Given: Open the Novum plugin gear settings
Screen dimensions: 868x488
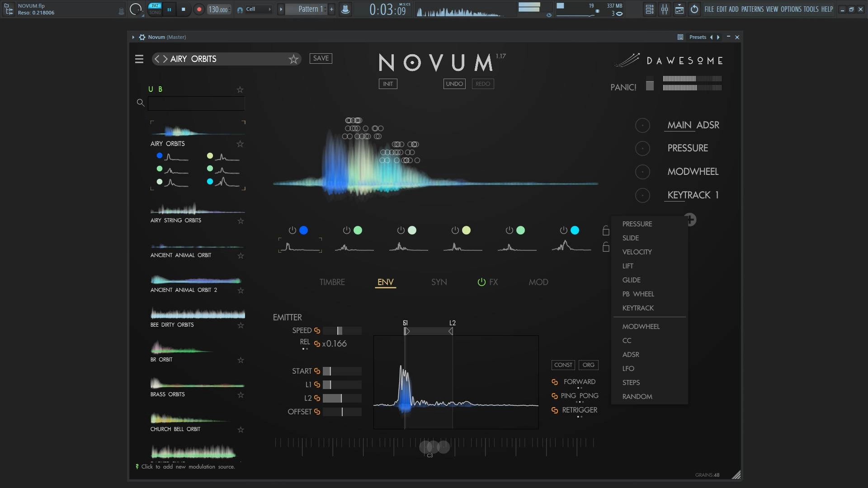Looking at the screenshot, I should pos(142,37).
